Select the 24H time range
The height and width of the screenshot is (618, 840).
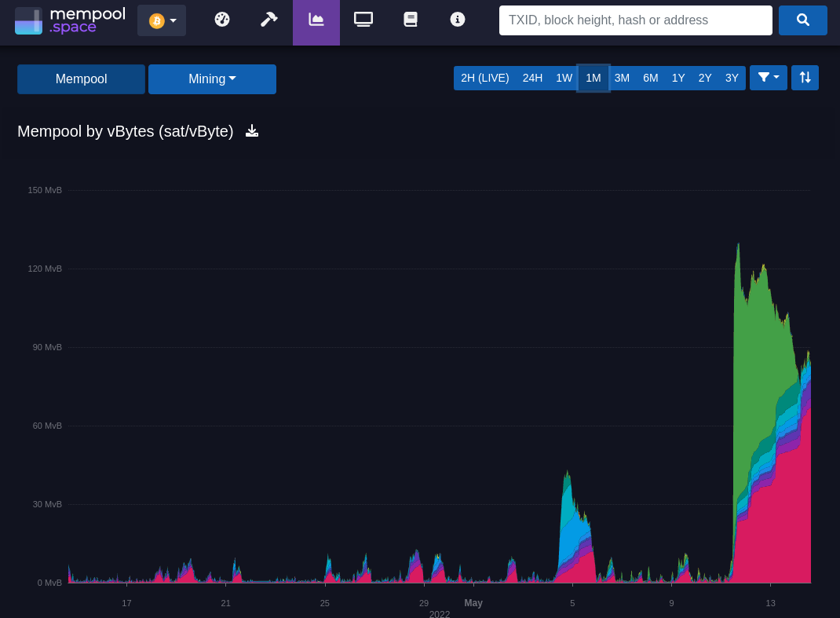pyautogui.click(x=532, y=78)
